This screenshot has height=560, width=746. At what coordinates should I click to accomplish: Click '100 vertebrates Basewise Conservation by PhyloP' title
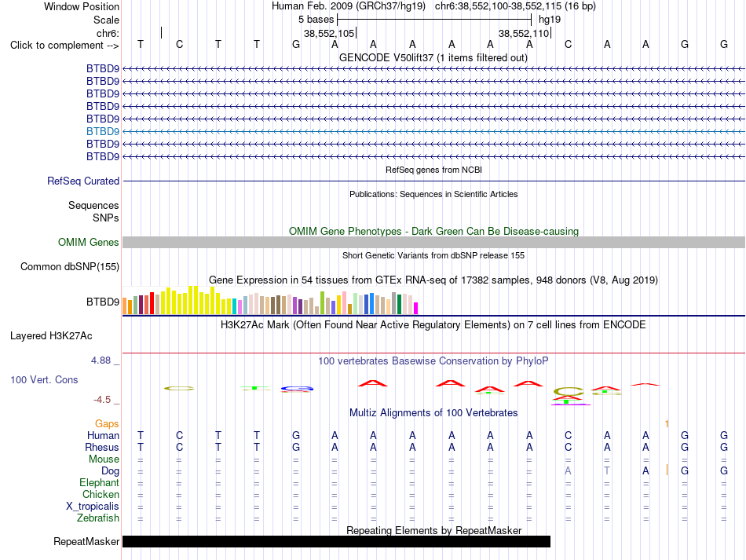point(433,361)
